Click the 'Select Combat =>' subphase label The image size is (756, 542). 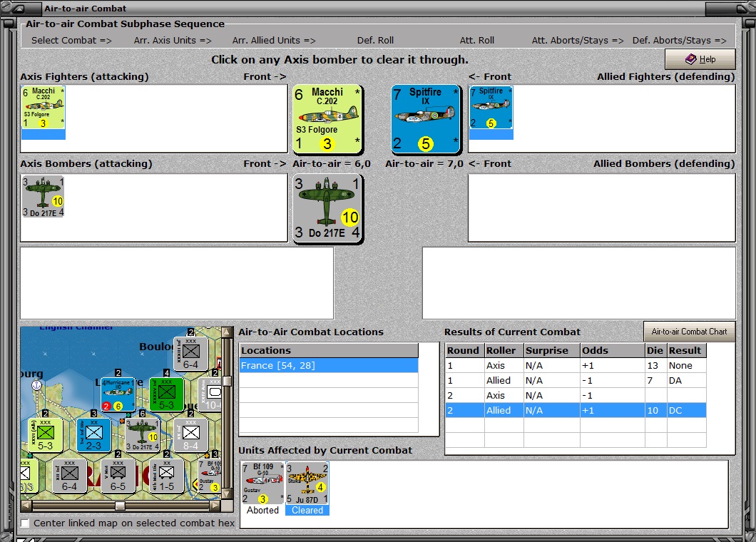(71, 41)
